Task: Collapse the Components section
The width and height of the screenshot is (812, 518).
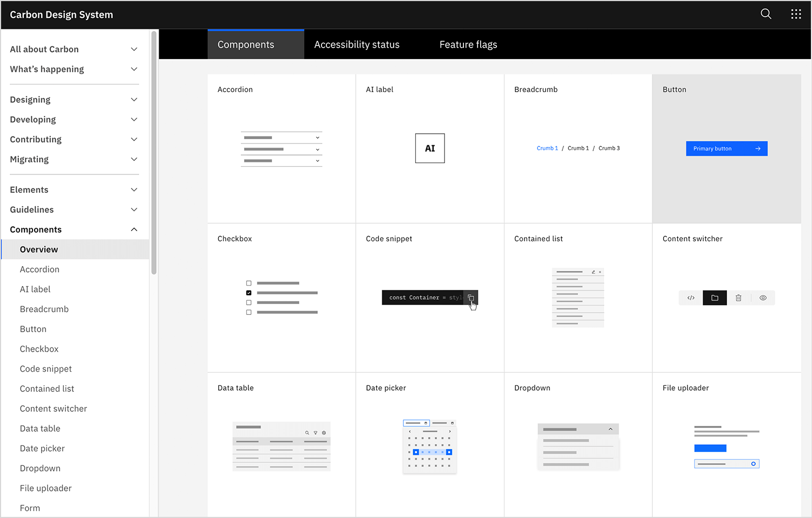Action: 74,230
